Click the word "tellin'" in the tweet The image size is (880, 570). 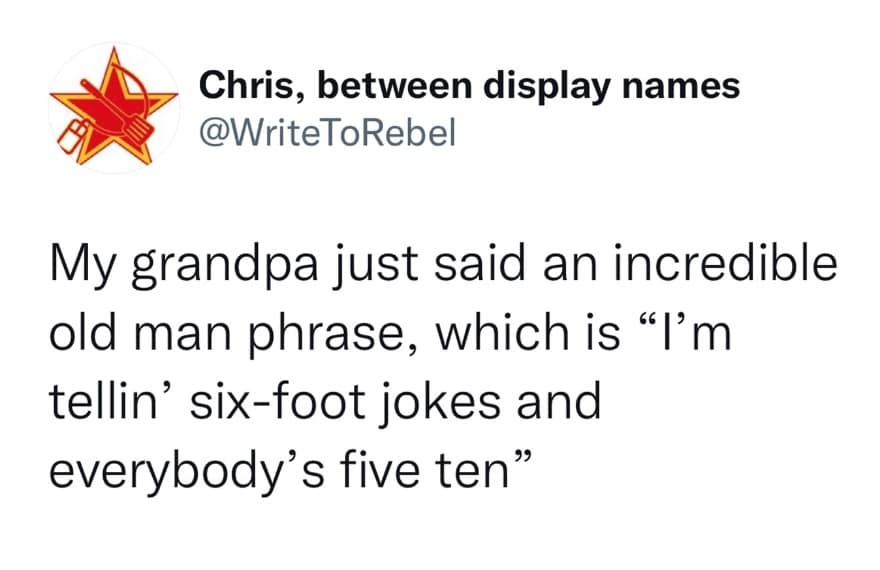point(112,399)
